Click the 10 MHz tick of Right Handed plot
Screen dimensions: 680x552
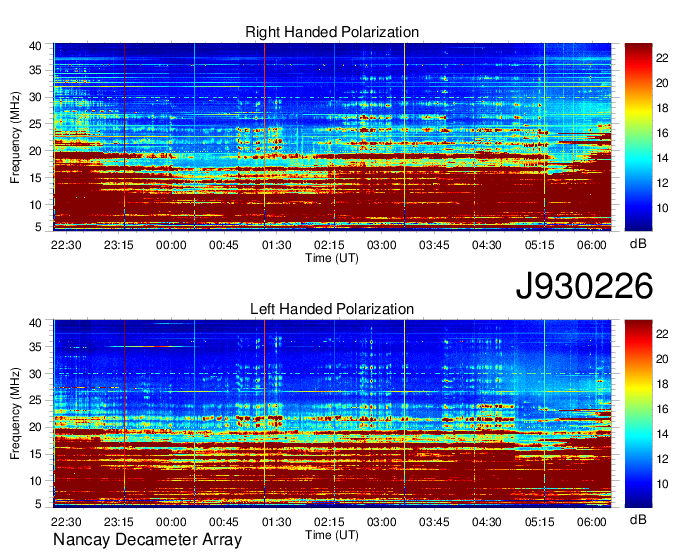(x=35, y=205)
